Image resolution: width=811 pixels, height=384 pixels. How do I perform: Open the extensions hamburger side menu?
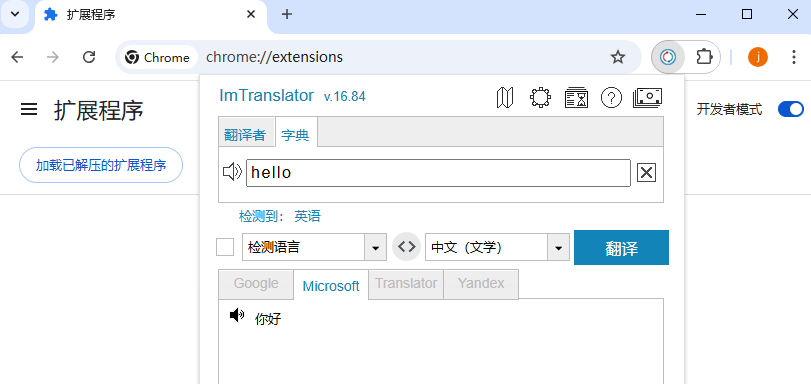pyautogui.click(x=29, y=109)
